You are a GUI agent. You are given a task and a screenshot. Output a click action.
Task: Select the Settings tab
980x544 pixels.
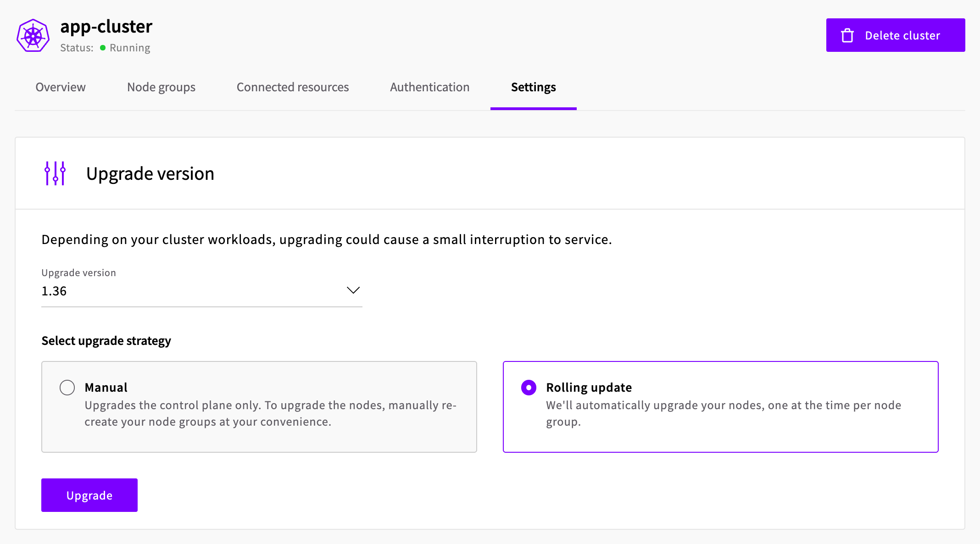[x=534, y=87]
